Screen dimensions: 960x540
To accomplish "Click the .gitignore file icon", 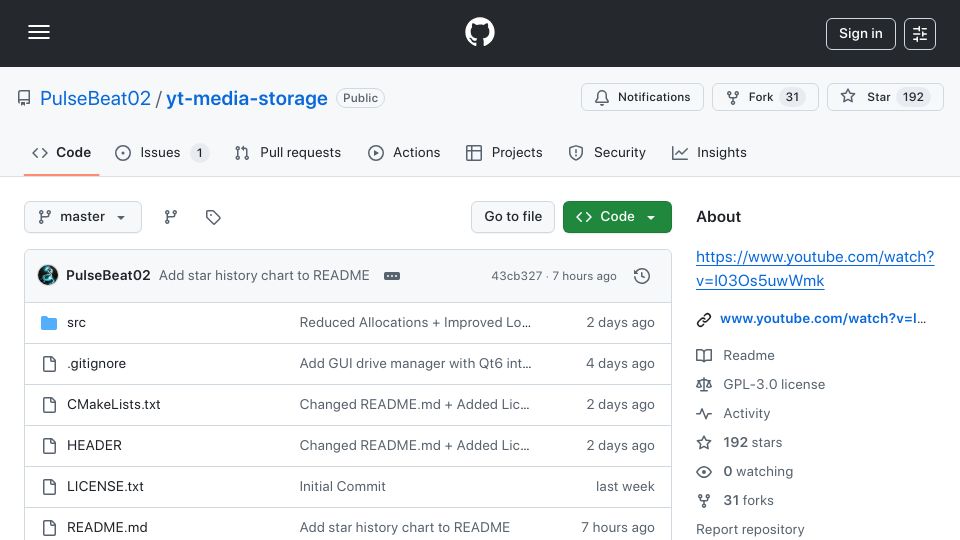I will click(49, 364).
